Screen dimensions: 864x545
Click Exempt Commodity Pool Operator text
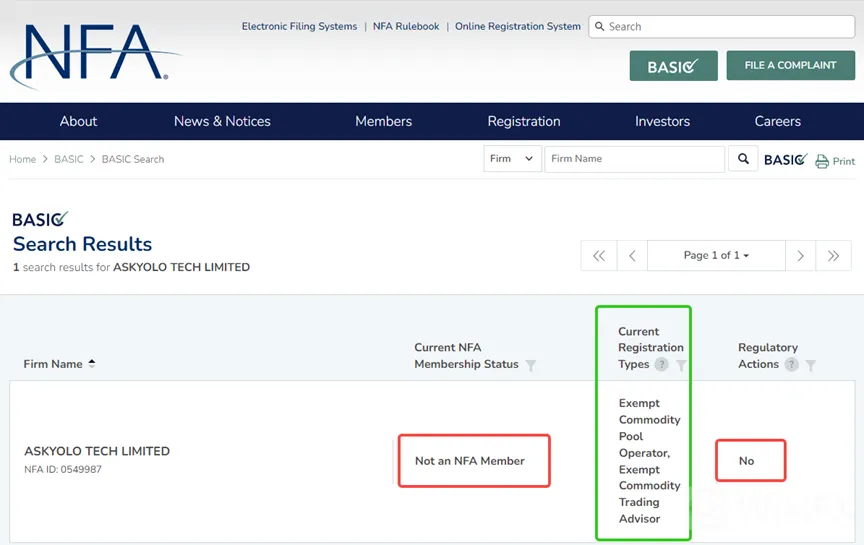click(x=649, y=428)
